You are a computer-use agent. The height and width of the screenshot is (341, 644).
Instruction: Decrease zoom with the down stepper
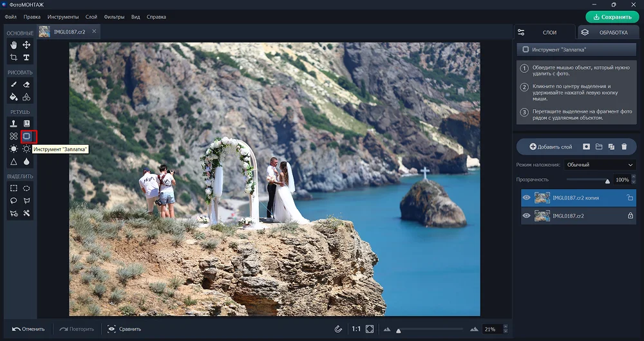pyautogui.click(x=505, y=331)
